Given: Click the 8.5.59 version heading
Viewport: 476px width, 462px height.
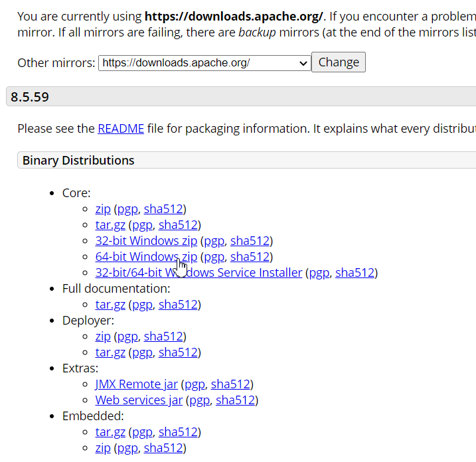Looking at the screenshot, I should [x=30, y=97].
